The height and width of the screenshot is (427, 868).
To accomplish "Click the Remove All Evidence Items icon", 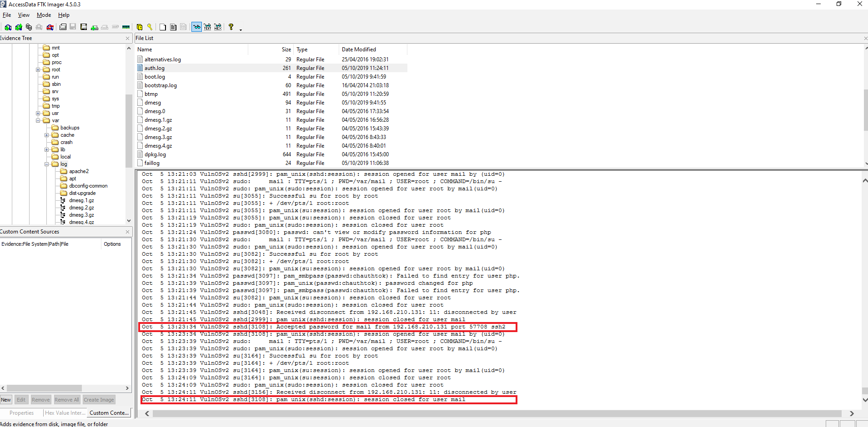I will (x=50, y=27).
